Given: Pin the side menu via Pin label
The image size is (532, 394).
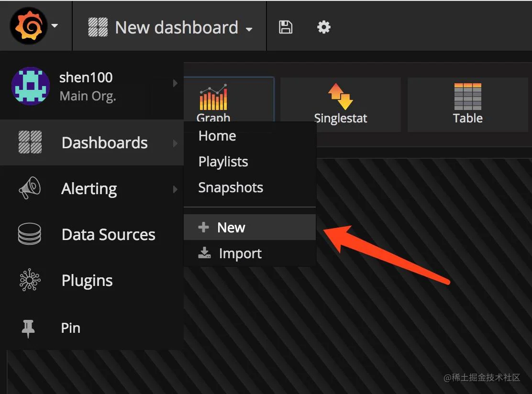Looking at the screenshot, I should tap(71, 328).
